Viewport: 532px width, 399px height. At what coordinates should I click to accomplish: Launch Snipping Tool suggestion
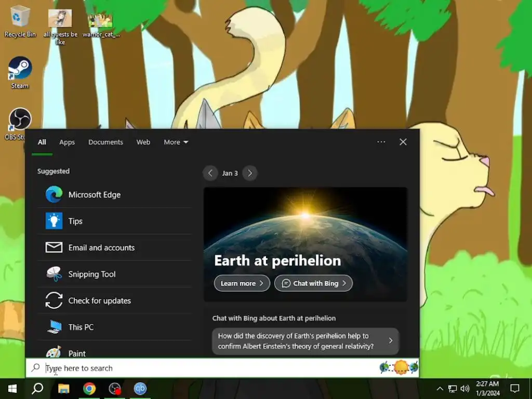[x=115, y=274]
